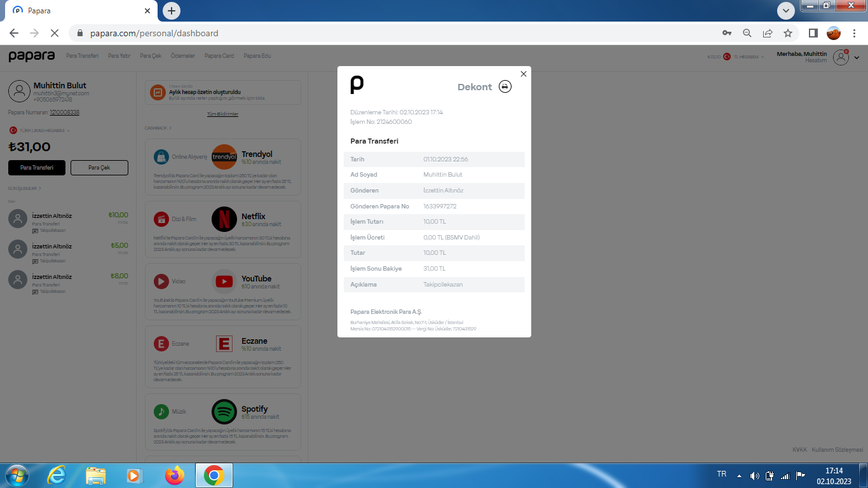Open the Para Yatır menu
The height and width of the screenshot is (488, 868).
click(119, 56)
